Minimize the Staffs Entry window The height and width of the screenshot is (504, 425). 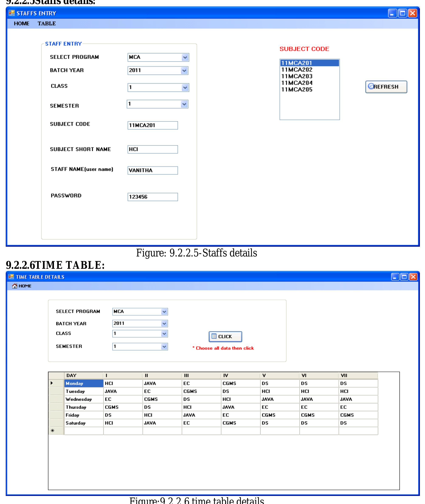tap(392, 13)
